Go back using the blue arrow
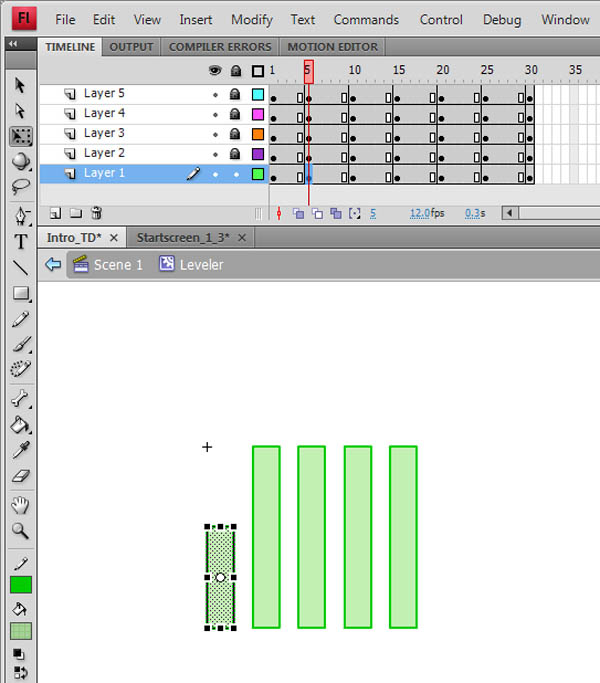 pyautogui.click(x=53, y=264)
